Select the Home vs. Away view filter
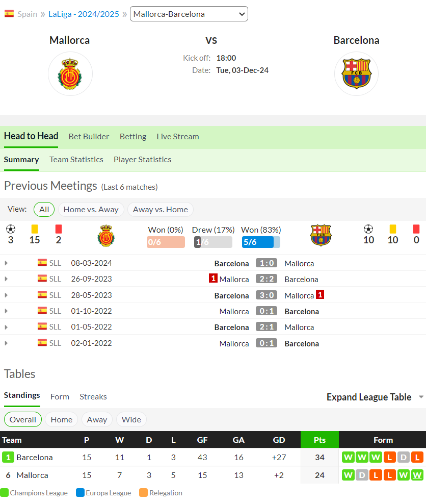This screenshot has height=504, width=426. [91, 210]
